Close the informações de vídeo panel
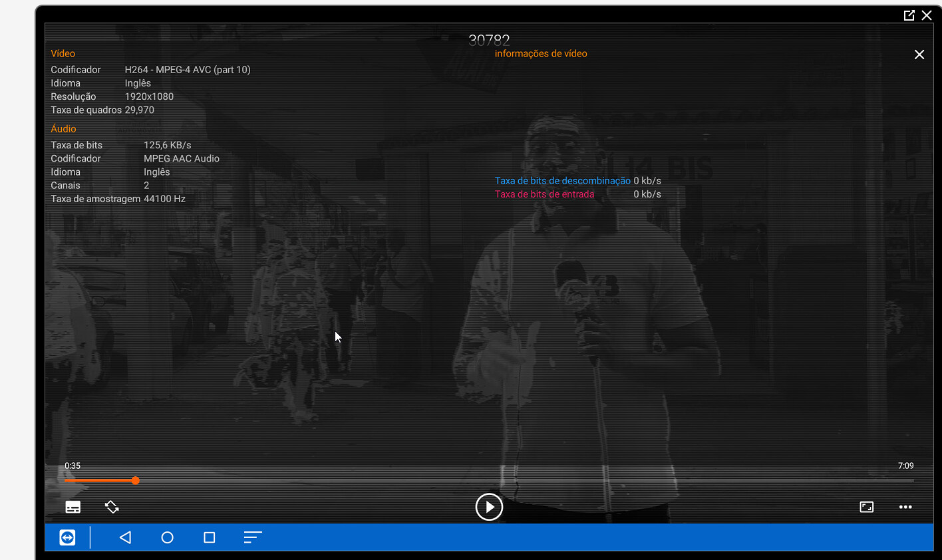Image resolution: width=942 pixels, height=560 pixels. (919, 55)
